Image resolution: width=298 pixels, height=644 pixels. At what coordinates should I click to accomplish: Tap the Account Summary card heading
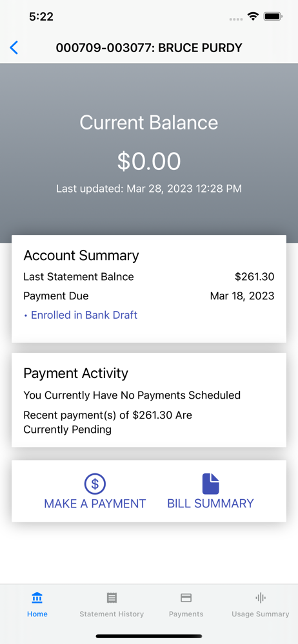click(81, 256)
